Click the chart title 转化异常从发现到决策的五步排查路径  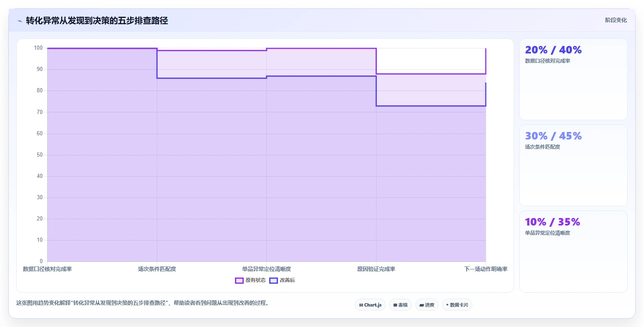[x=97, y=20]
